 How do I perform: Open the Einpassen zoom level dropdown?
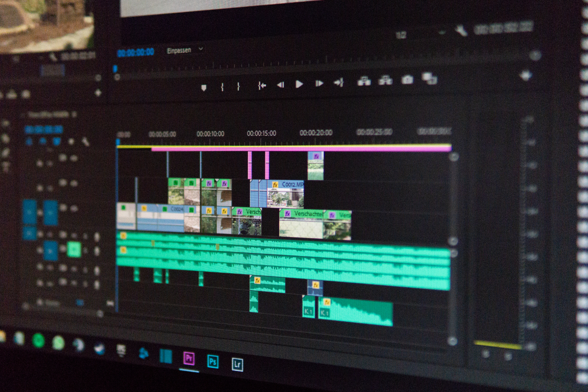(x=185, y=50)
